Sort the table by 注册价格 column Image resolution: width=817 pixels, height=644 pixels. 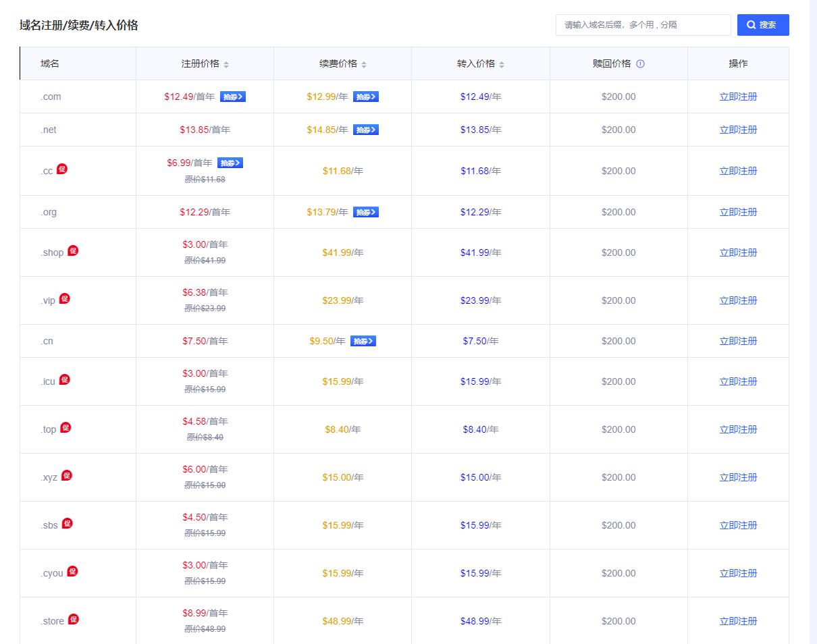pyautogui.click(x=226, y=65)
